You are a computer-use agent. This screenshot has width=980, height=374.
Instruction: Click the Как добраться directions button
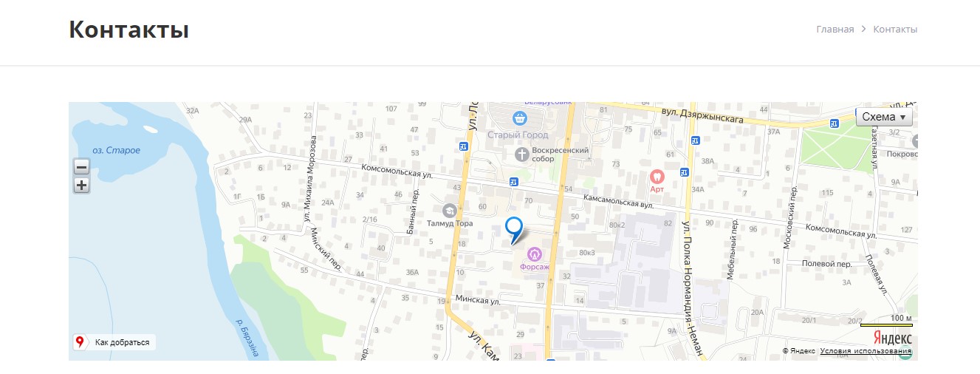114,342
